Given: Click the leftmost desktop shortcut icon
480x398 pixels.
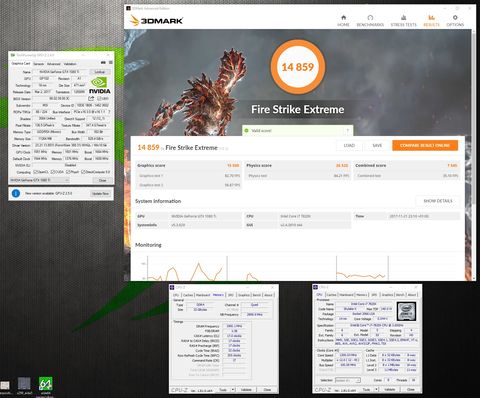Looking at the screenshot, I should point(4,385).
